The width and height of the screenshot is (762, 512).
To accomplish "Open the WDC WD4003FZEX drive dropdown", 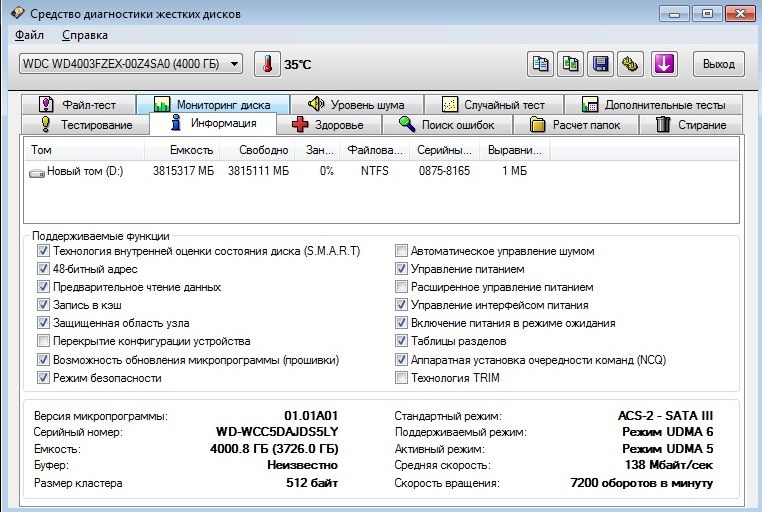I will (x=131, y=64).
